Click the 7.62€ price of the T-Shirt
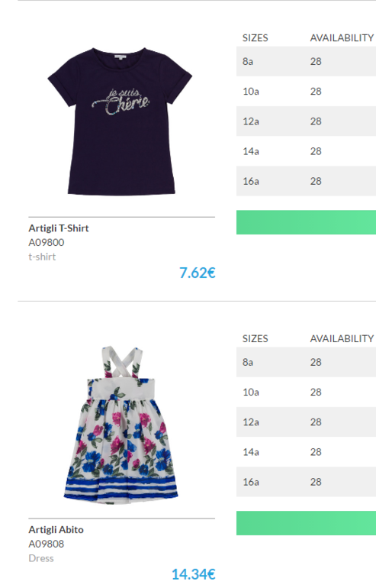The image size is (376, 588). [x=198, y=273]
